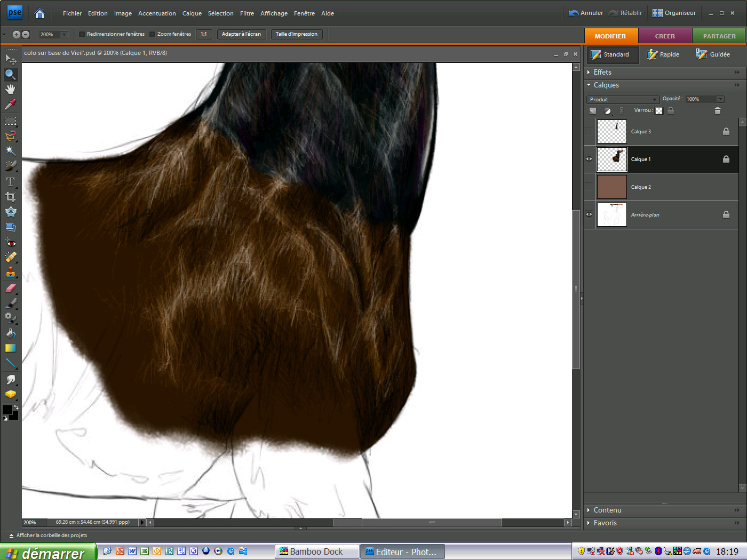Open the 200% zoom level dropdown
The width and height of the screenshot is (747, 560).
pyautogui.click(x=64, y=34)
